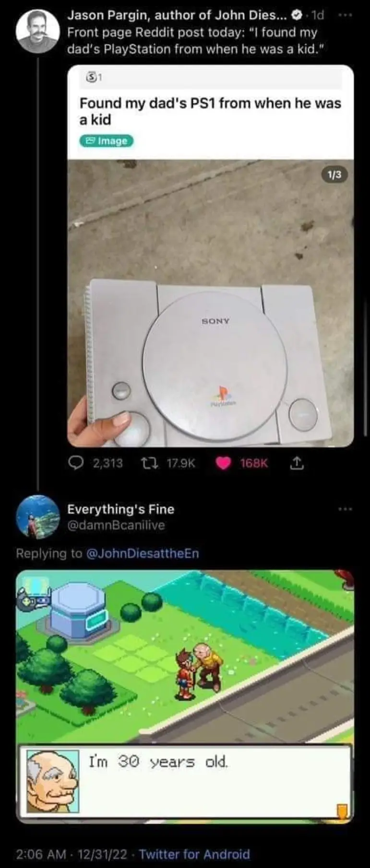The image size is (370, 868).
Task: Click the Everything's Fine display name
Action: (121, 509)
